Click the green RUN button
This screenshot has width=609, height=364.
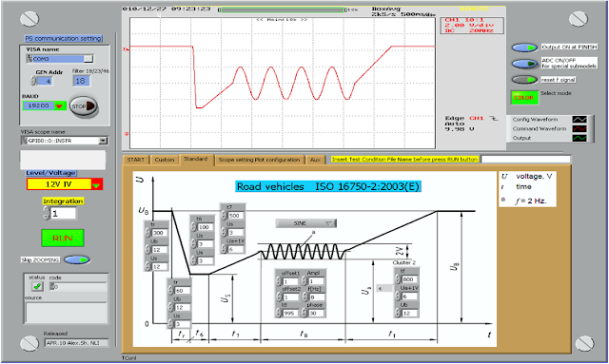pos(63,238)
